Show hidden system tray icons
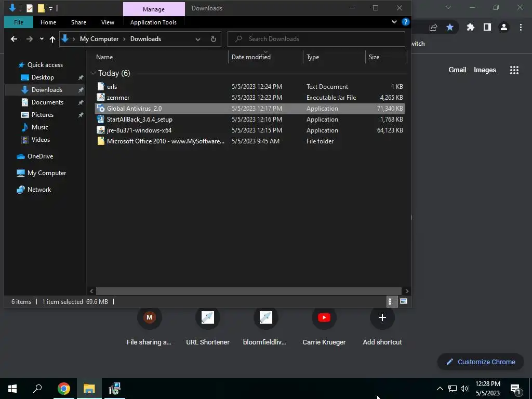 pos(440,389)
